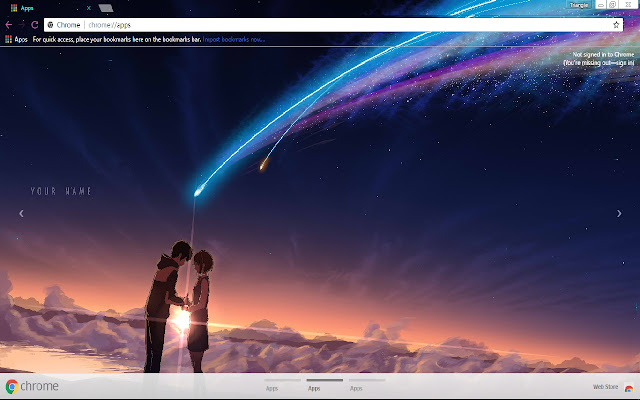Click the forward navigation arrow
The image size is (640, 400).
point(22,25)
